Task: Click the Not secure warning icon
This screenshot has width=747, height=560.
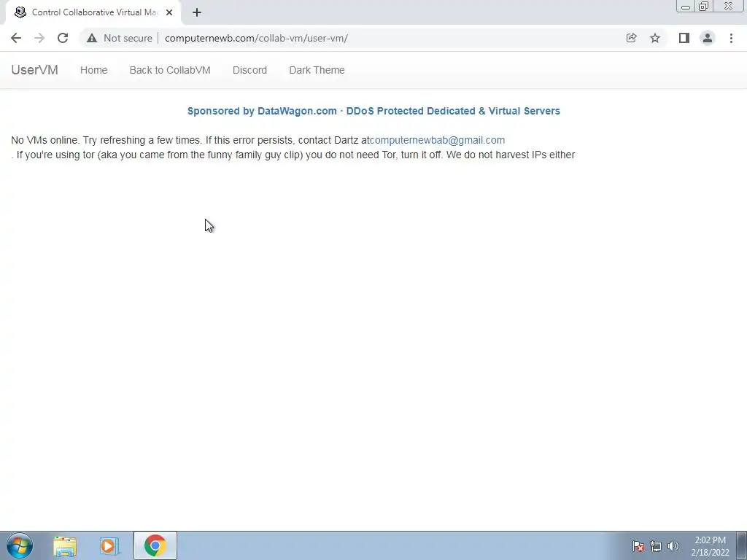Action: click(92, 38)
